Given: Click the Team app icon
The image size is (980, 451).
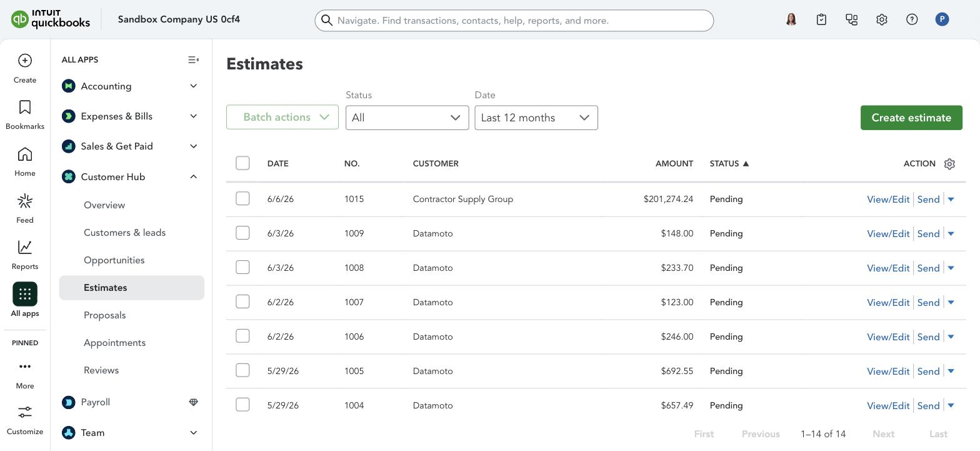Looking at the screenshot, I should tap(69, 433).
